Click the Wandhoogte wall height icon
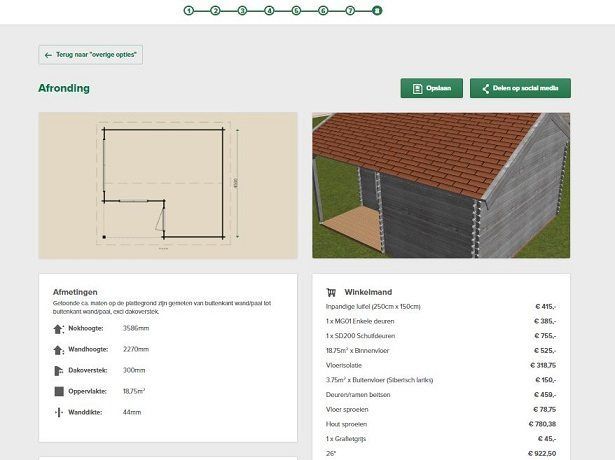Image resolution: width=615 pixels, height=460 pixels. point(58,349)
